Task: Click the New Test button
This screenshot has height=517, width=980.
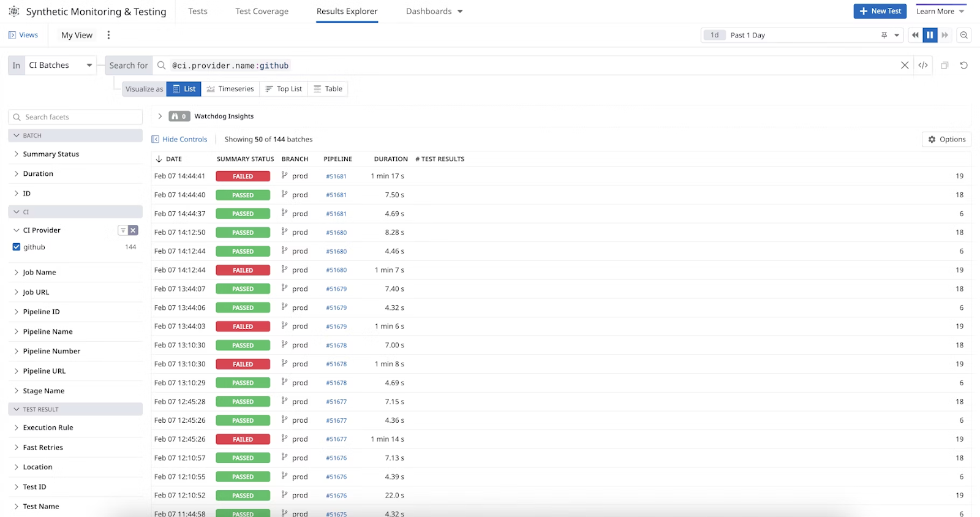Action: [880, 11]
